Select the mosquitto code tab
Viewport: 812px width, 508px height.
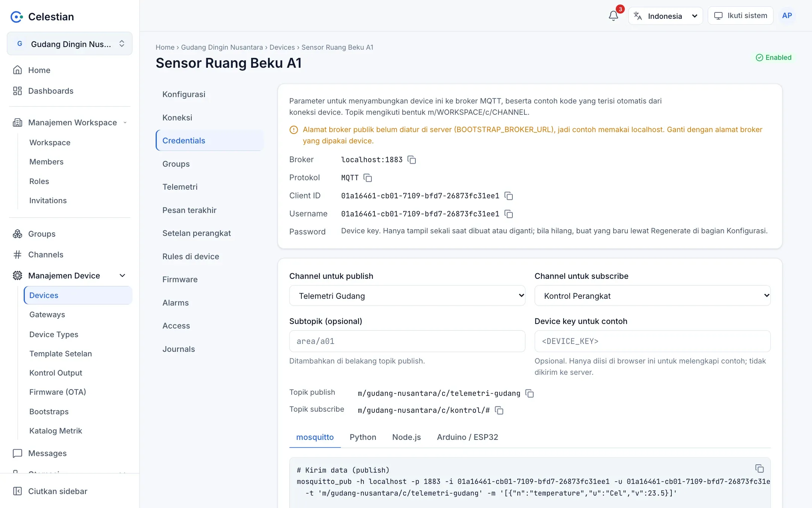tap(315, 437)
